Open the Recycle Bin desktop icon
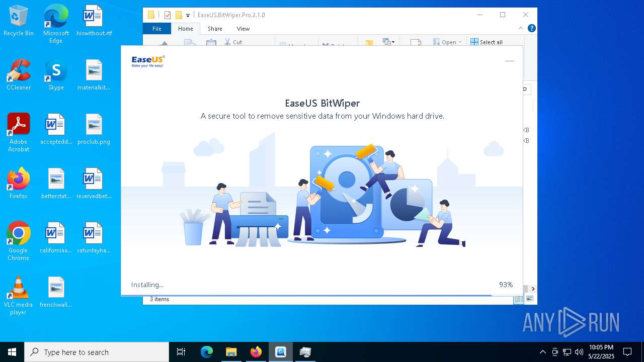Screen dimensions: 644x362 point(19,21)
